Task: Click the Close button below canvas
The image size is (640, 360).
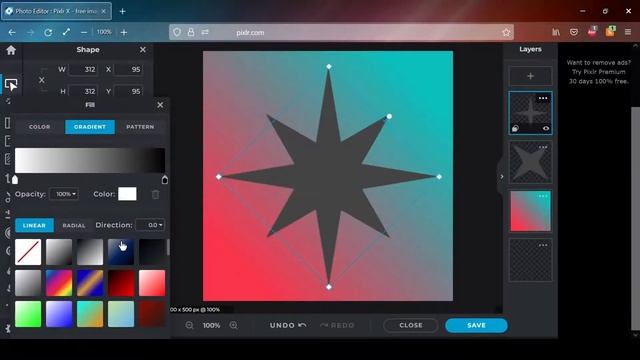Action: pos(411,325)
